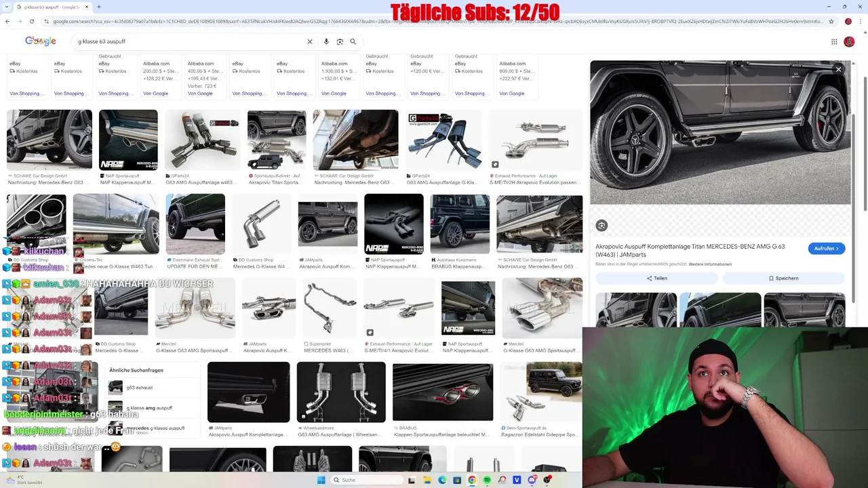Viewport: 868px width, 488px height.
Task: Open Google Lens image search in search box
Action: click(340, 41)
